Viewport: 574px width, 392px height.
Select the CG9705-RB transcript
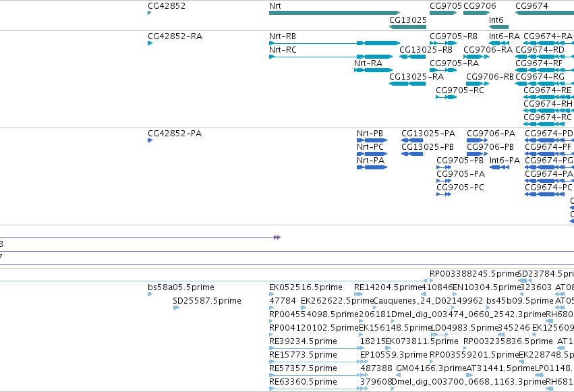[443, 43]
